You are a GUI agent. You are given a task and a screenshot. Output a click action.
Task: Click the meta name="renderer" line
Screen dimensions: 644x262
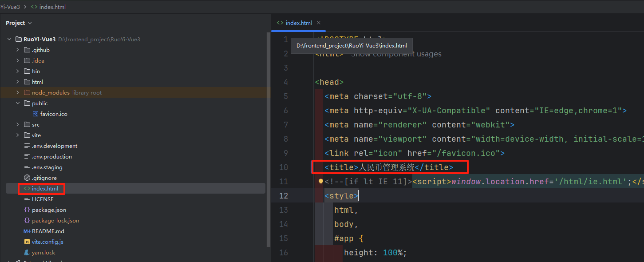click(419, 125)
